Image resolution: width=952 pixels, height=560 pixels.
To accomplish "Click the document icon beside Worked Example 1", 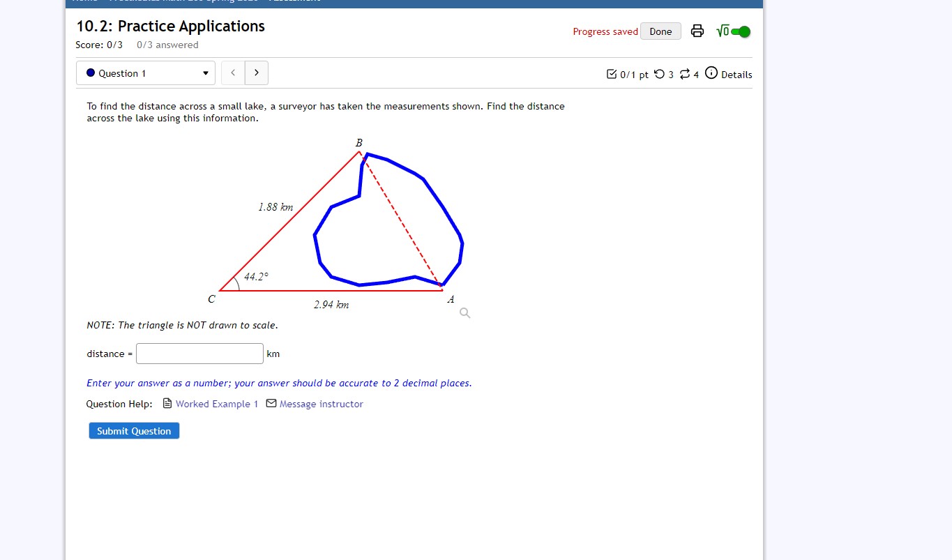I will pyautogui.click(x=167, y=403).
